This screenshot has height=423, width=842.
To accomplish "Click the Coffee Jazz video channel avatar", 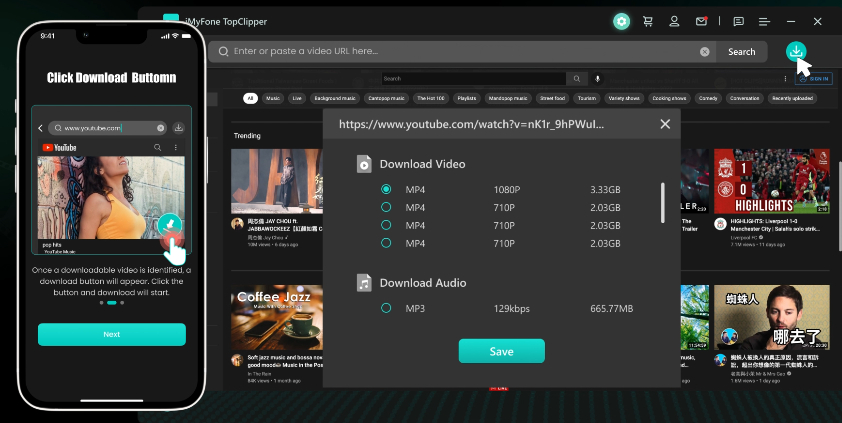I will click(237, 360).
